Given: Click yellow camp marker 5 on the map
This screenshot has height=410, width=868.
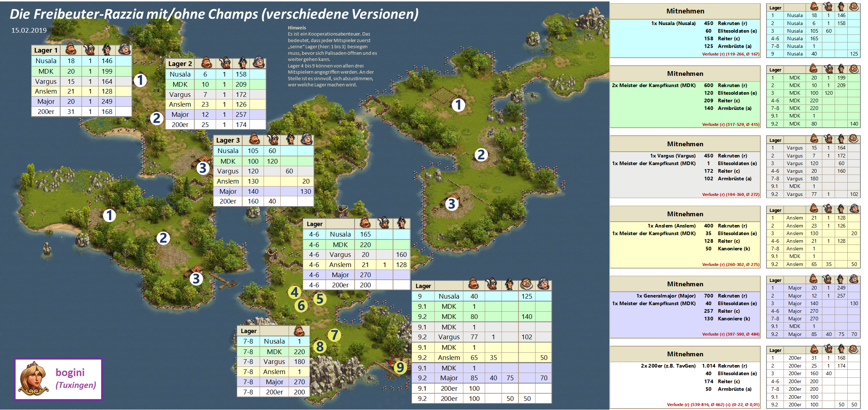Looking at the screenshot, I should [x=320, y=299].
